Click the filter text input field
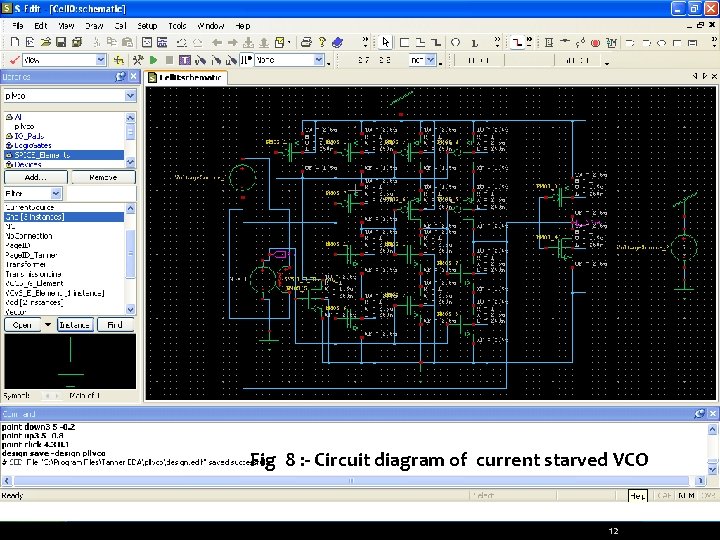 tap(101, 193)
